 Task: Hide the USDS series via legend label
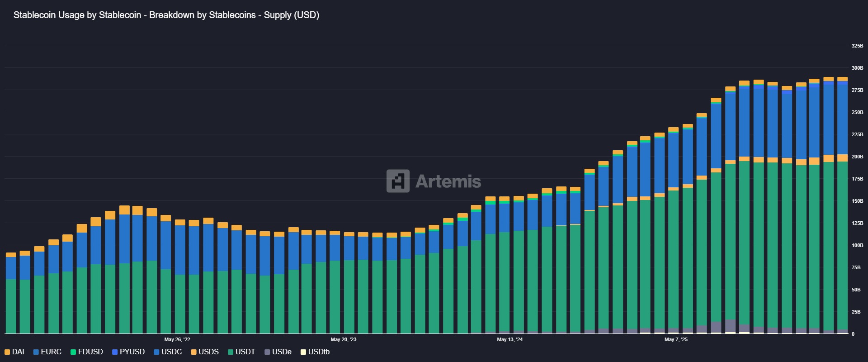point(209,352)
